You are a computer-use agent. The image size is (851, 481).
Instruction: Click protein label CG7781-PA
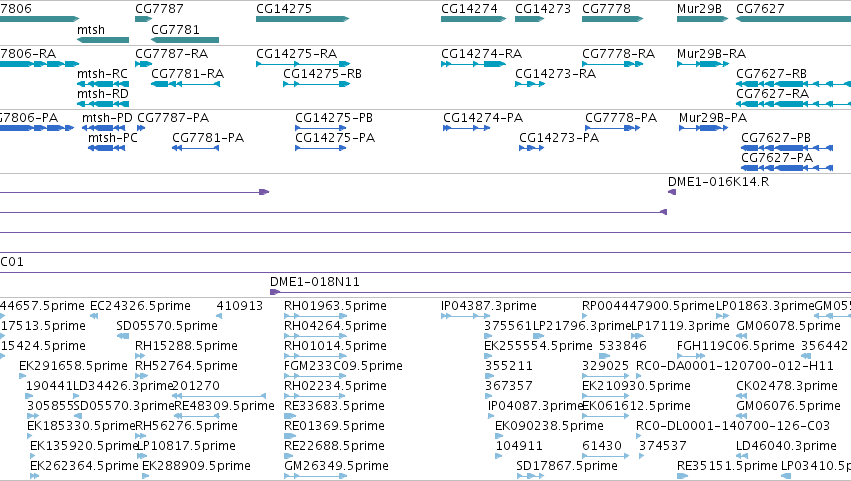pos(208,138)
